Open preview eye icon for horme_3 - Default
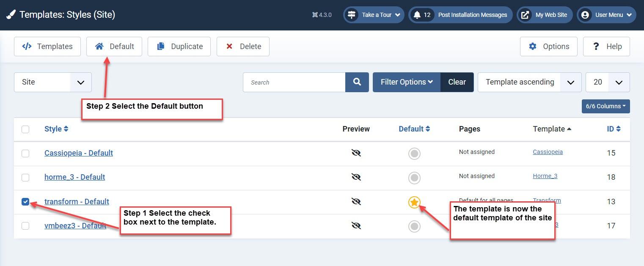 [x=356, y=177]
